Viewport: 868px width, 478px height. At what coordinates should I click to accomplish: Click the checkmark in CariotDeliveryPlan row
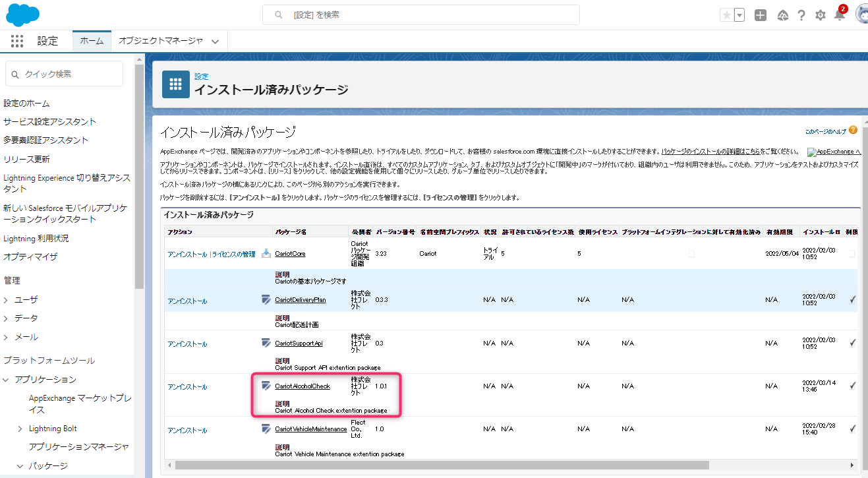click(x=854, y=300)
